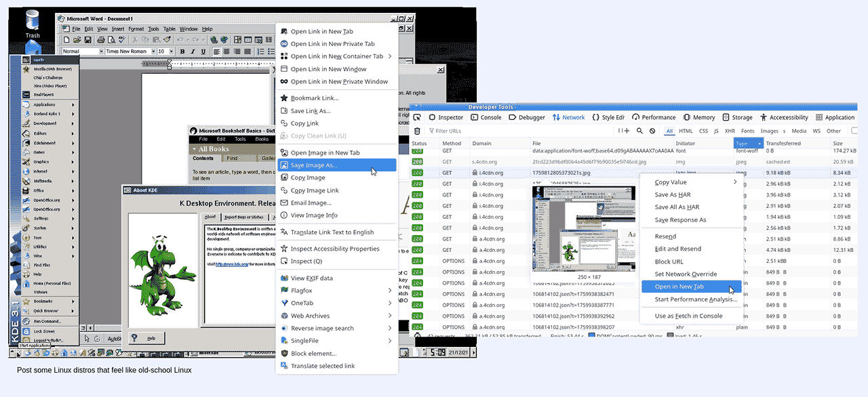Filter network requests by HTML

pos(686,131)
